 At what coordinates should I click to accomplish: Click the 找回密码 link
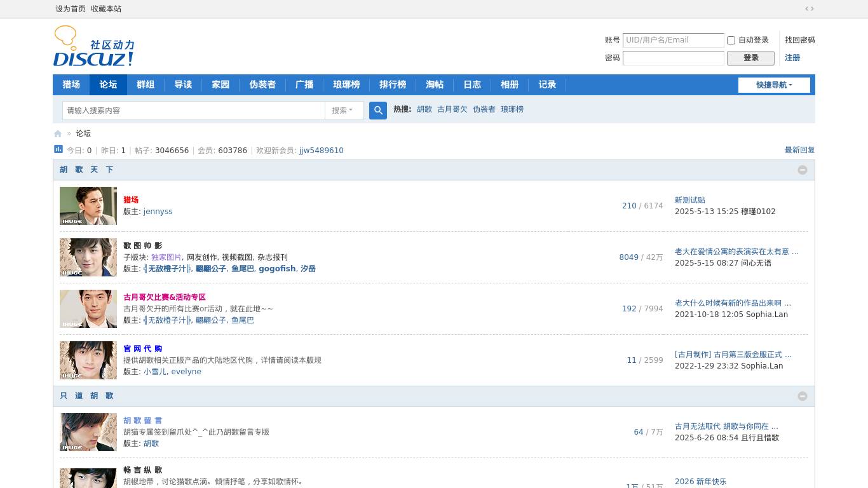(x=799, y=40)
